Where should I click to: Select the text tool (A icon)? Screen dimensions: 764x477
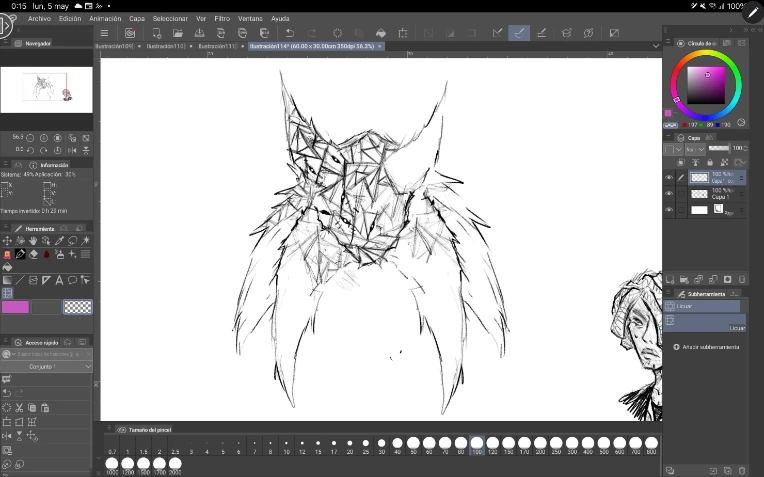click(x=59, y=280)
